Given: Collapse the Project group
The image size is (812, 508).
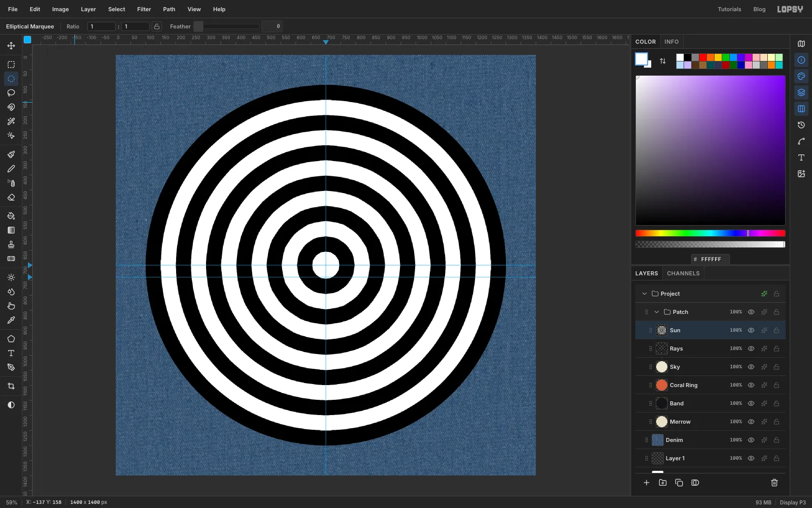Looking at the screenshot, I should [645, 294].
